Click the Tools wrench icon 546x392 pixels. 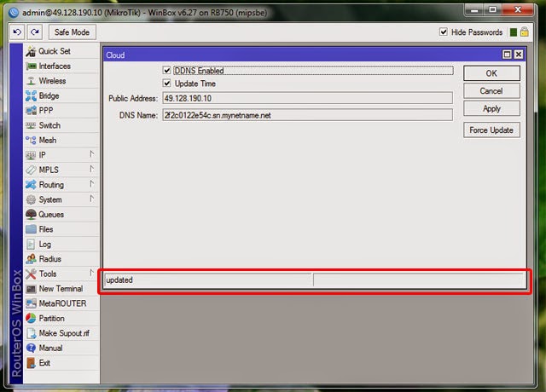(31, 274)
